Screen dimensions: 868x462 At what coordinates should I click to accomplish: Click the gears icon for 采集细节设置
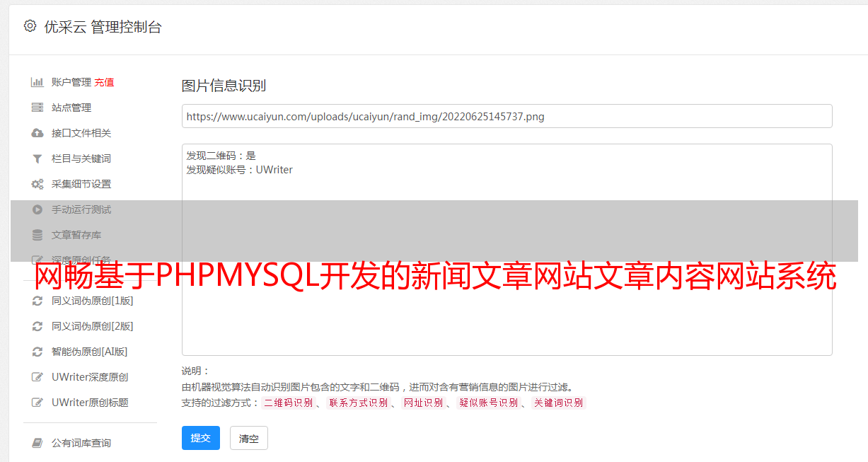pos(37,184)
